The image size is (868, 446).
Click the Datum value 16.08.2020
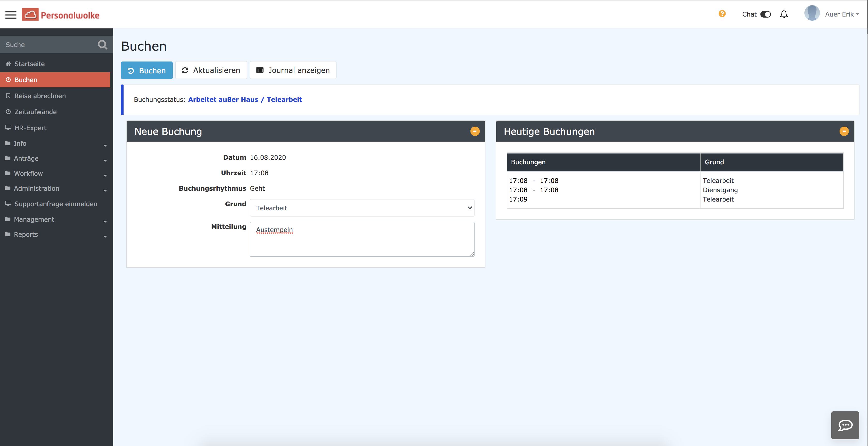[268, 157]
